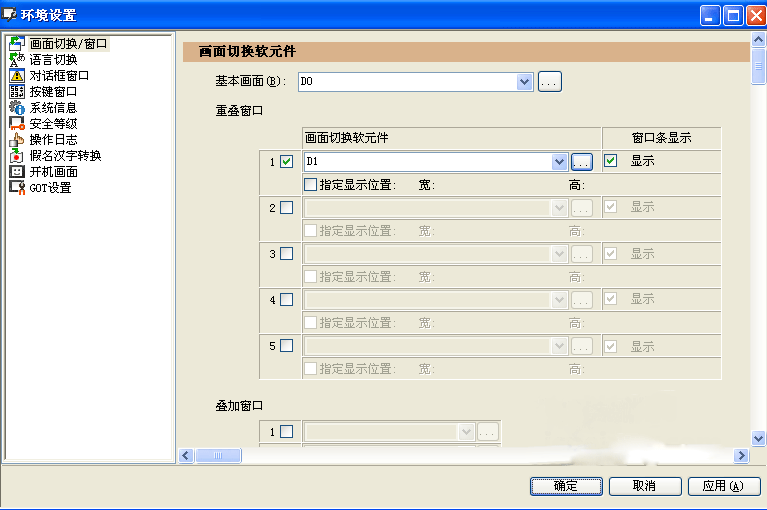Select GOT设置 in the settings tree
Screen dimensions: 767x510
[x=50, y=188]
